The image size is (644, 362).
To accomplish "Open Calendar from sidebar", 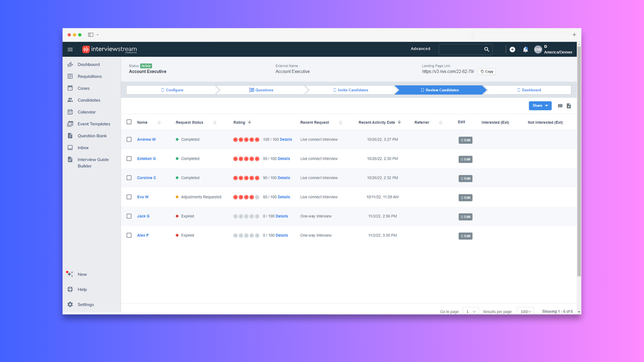I will click(x=86, y=112).
